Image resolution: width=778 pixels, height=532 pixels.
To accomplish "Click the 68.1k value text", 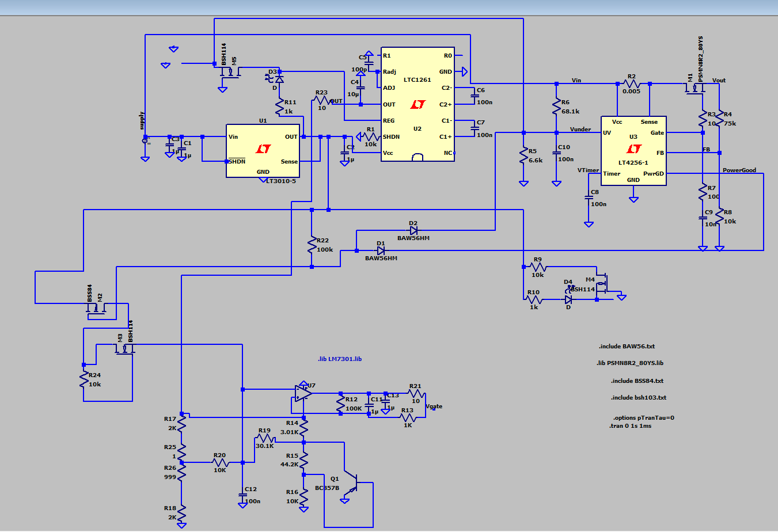I will coord(571,112).
